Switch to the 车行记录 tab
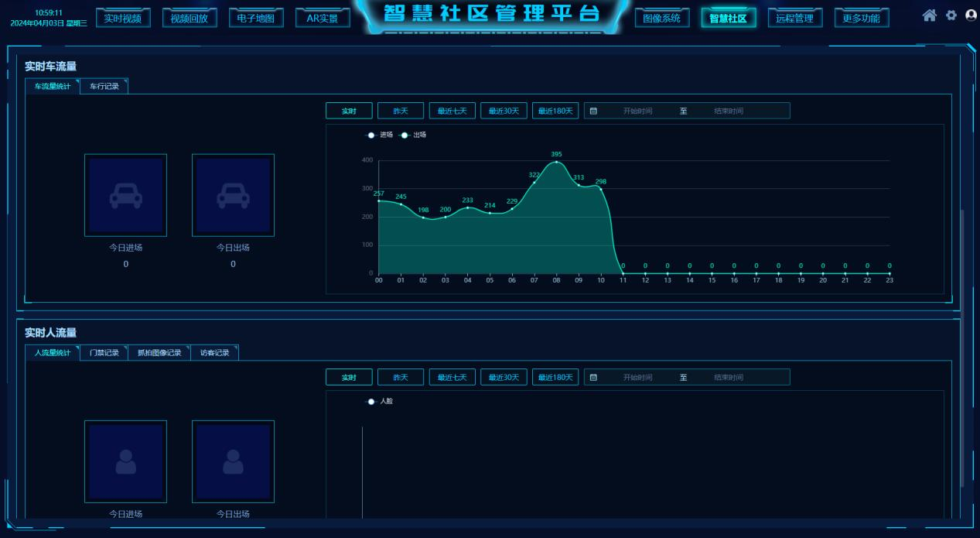 pyautogui.click(x=104, y=87)
